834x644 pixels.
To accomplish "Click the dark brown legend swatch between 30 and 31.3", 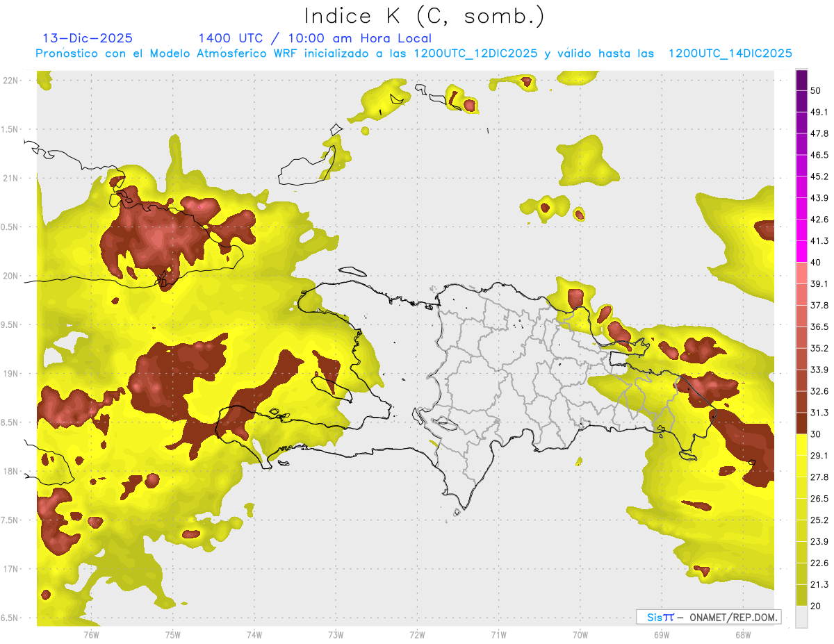I will point(801,423).
